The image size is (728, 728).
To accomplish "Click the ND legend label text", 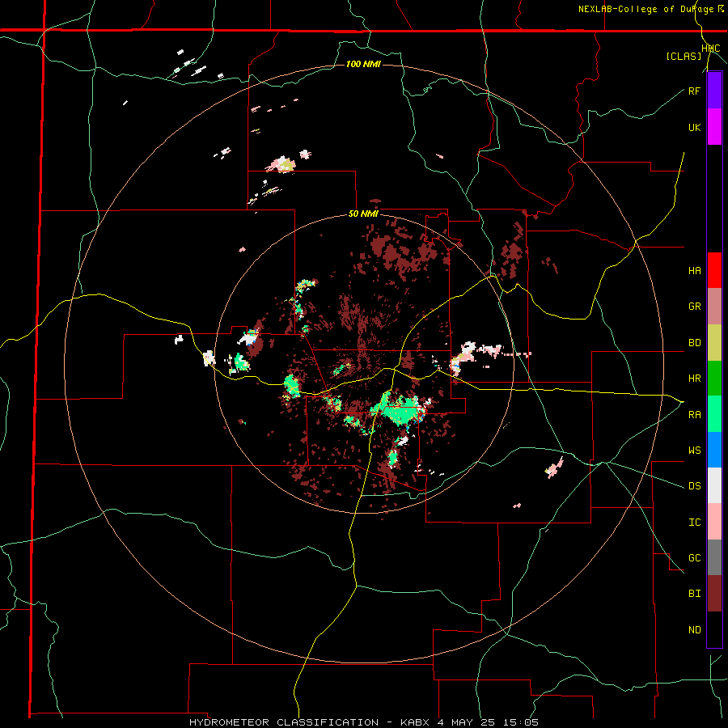I will (x=694, y=630).
